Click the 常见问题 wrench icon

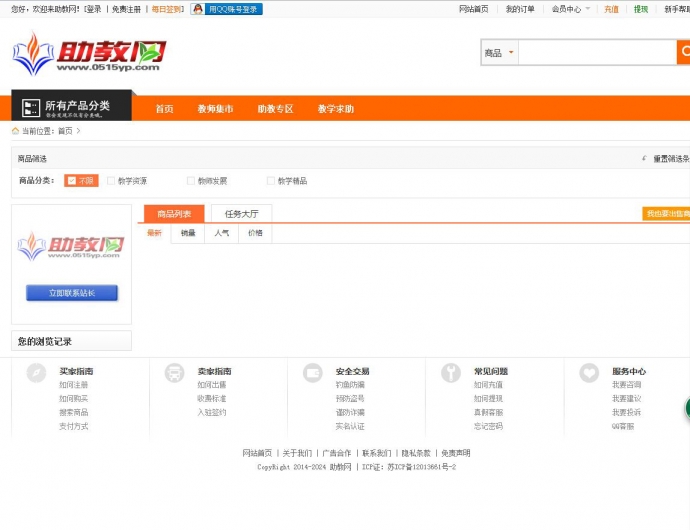tap(451, 373)
